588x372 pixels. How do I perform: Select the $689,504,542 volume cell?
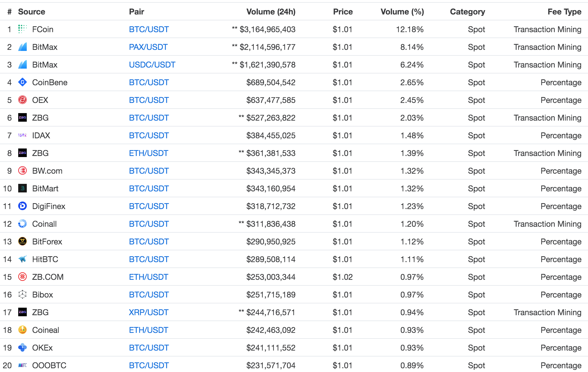click(271, 82)
